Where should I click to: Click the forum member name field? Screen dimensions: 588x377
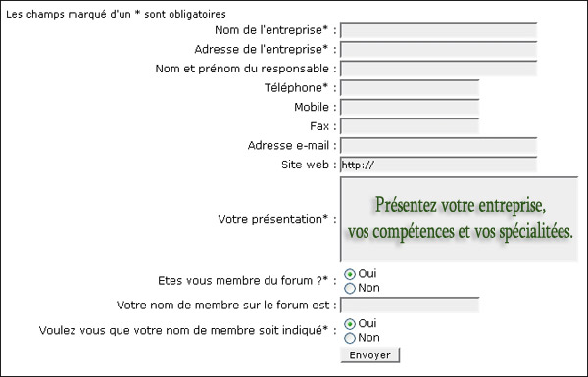coord(410,306)
